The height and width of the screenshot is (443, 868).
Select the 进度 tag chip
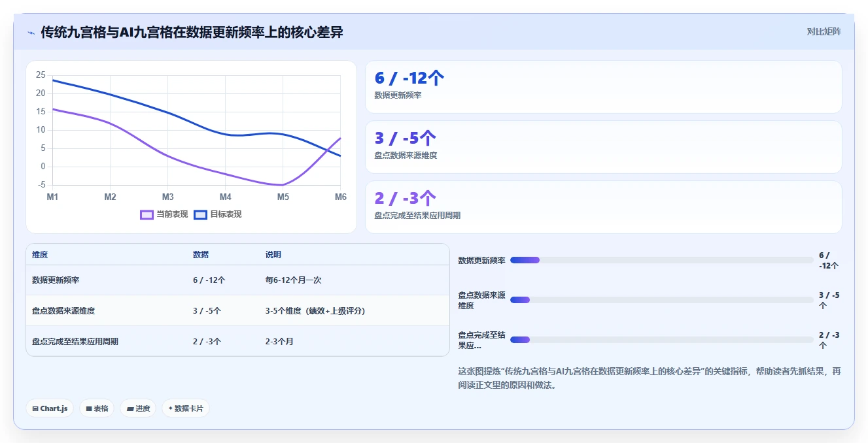139,408
